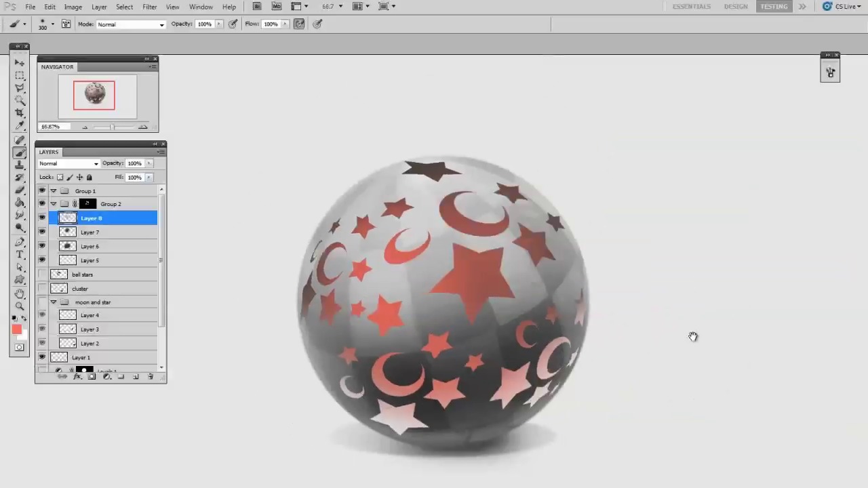The height and width of the screenshot is (488, 868).
Task: Select the Clone Stamp tool
Action: [x=20, y=165]
